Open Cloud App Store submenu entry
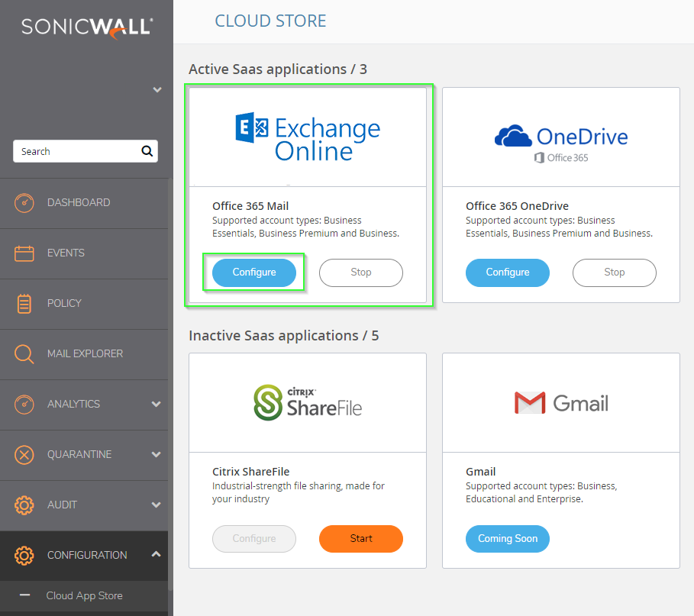Screen dimensions: 694x616 tap(84, 595)
